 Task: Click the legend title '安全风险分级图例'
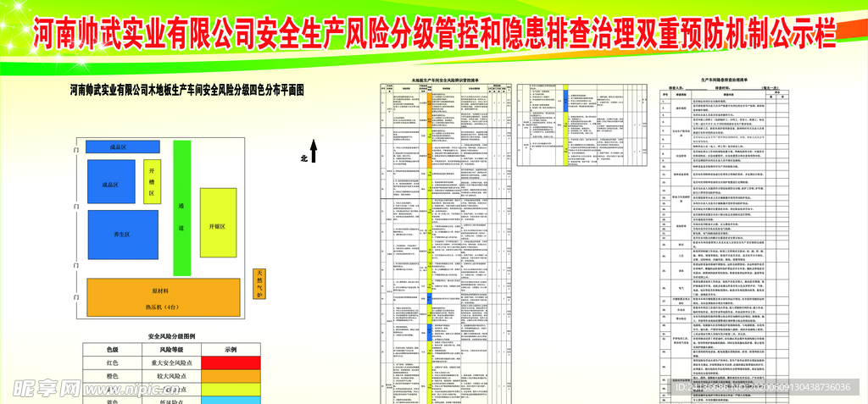click(171, 336)
